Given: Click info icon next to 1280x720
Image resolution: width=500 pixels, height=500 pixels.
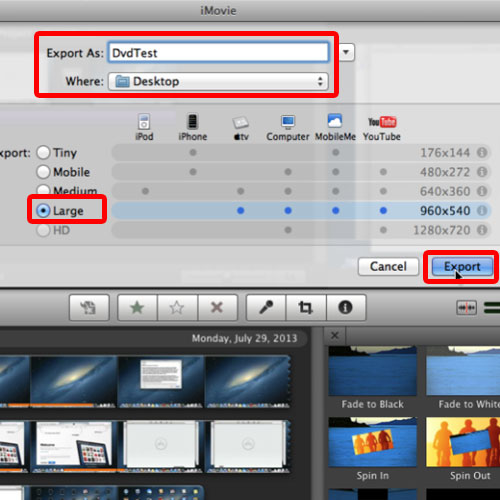Looking at the screenshot, I should pos(482,230).
